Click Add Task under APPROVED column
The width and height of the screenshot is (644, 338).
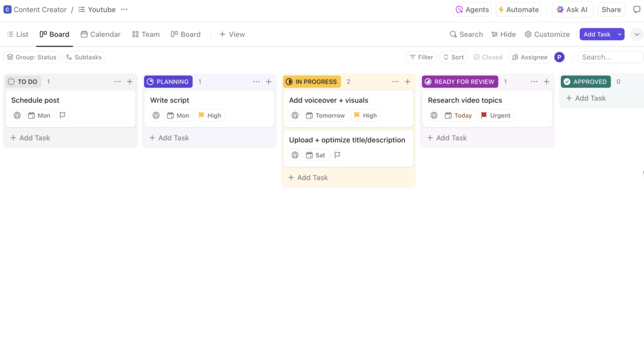pyautogui.click(x=586, y=98)
